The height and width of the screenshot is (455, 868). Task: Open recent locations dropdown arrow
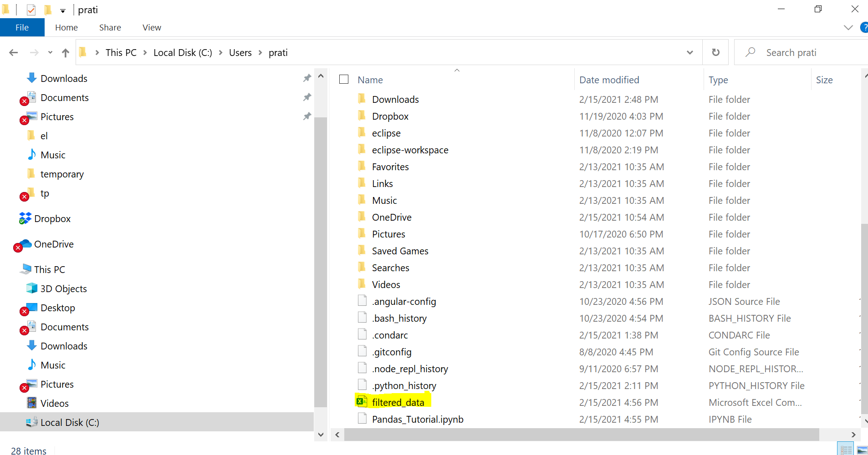coord(50,53)
